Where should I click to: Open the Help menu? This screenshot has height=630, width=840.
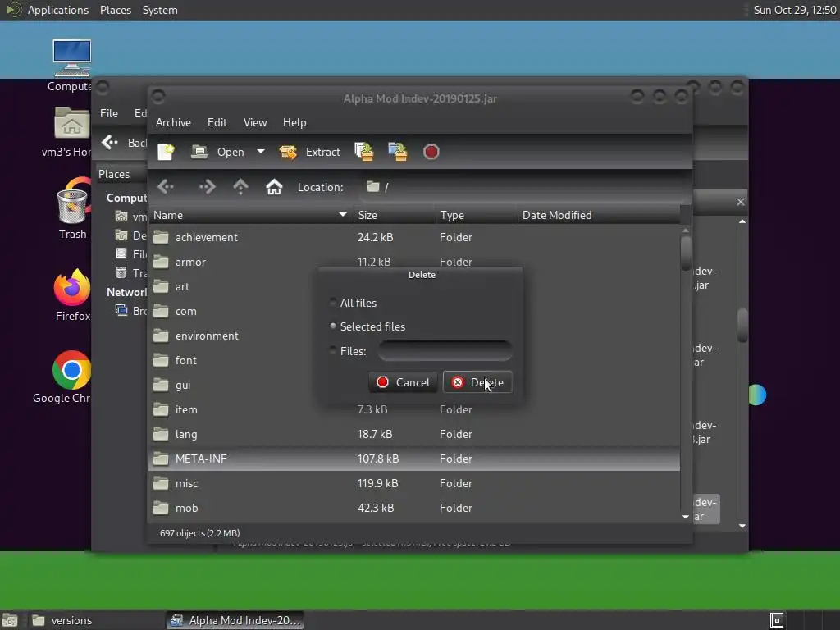pyautogui.click(x=294, y=123)
